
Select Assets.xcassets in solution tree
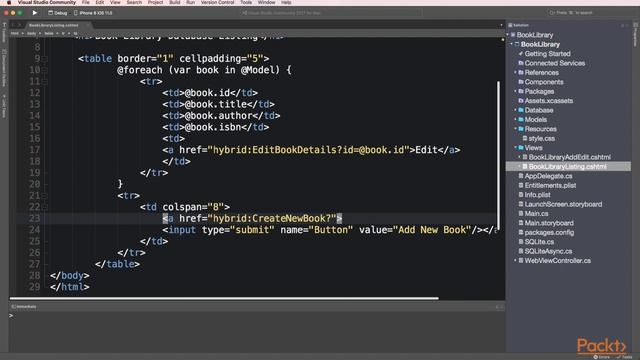tap(549, 101)
